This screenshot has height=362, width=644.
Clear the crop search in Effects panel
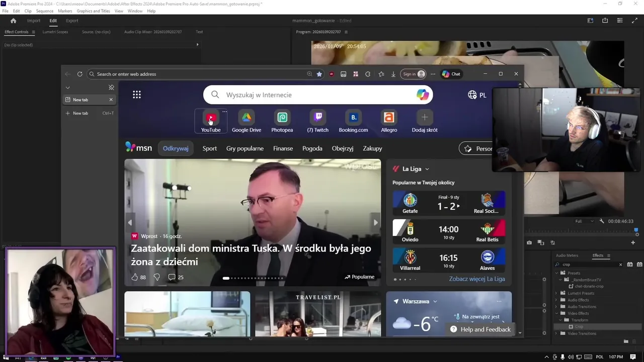[620, 264]
